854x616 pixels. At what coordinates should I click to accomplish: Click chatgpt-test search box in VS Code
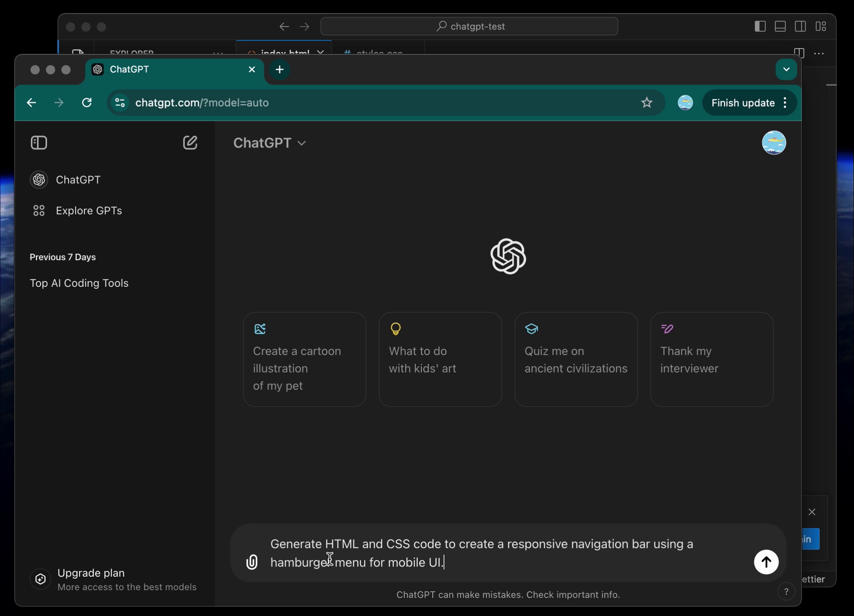pos(469,26)
